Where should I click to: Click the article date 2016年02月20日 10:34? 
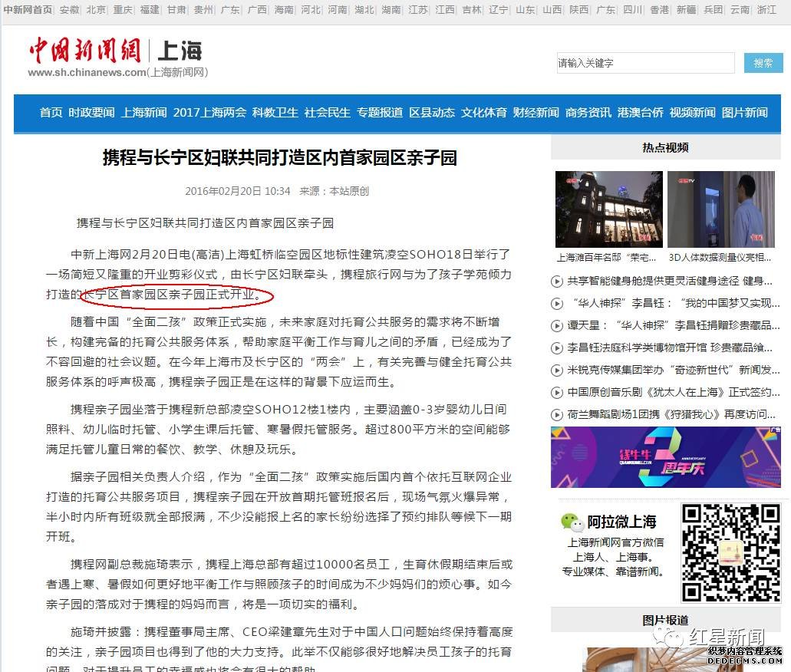pos(238,191)
